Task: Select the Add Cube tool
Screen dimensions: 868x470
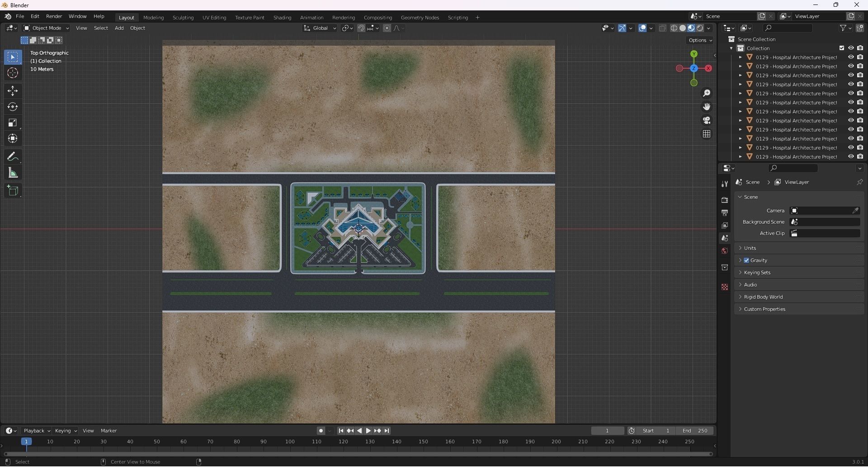Action: coord(13,191)
